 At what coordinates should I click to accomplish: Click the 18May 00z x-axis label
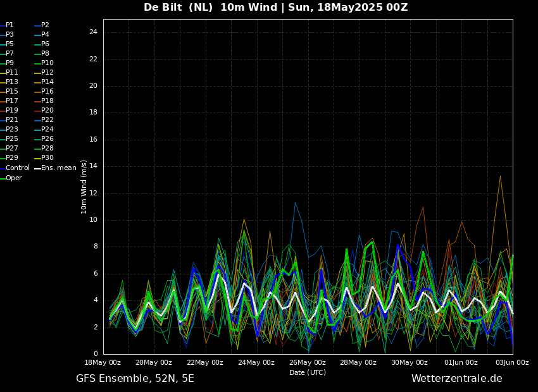tap(103, 363)
